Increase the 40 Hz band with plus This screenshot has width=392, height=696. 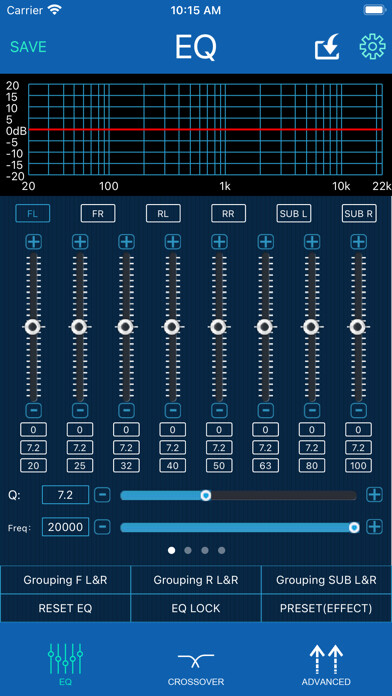coord(173,242)
